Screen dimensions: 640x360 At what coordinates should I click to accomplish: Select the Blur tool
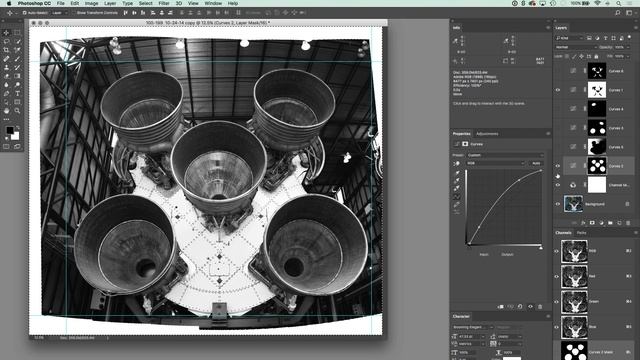click(6, 85)
